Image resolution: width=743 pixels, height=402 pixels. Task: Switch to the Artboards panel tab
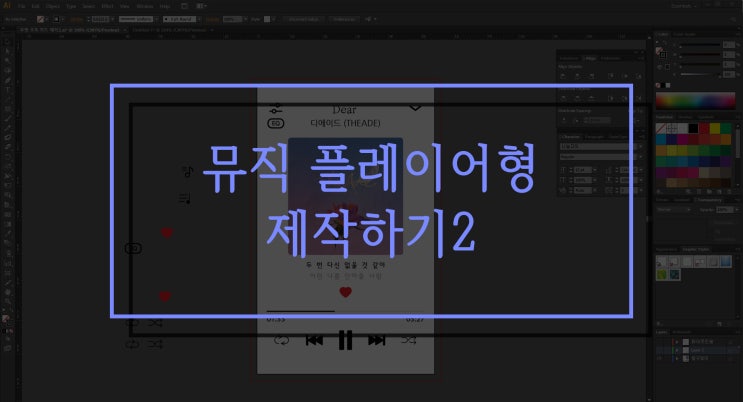tap(682, 332)
